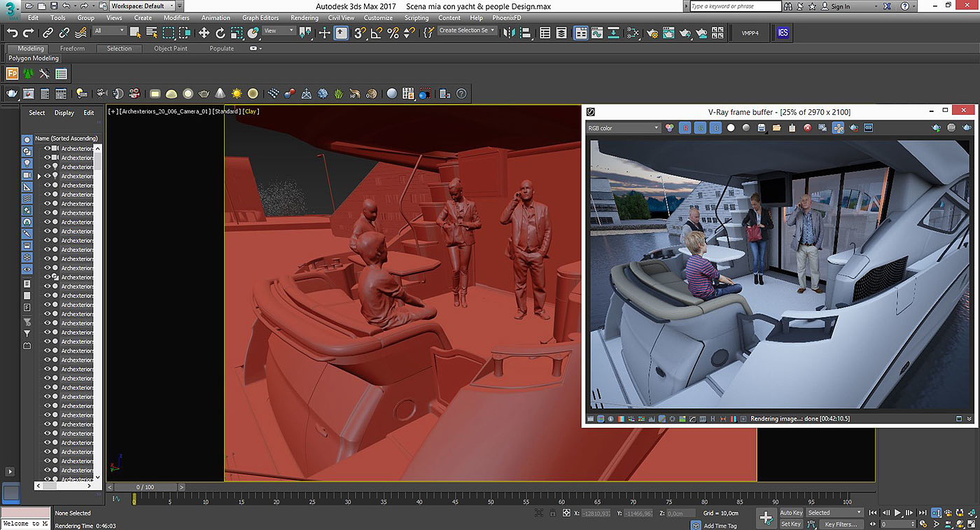Open the Selected key filter dropdown
This screenshot has height=530, width=980.
(834, 512)
